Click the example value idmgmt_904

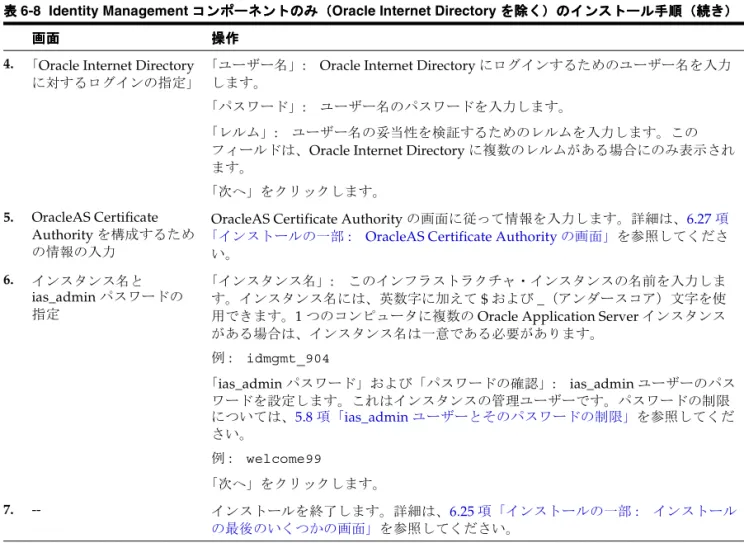[x=288, y=358]
